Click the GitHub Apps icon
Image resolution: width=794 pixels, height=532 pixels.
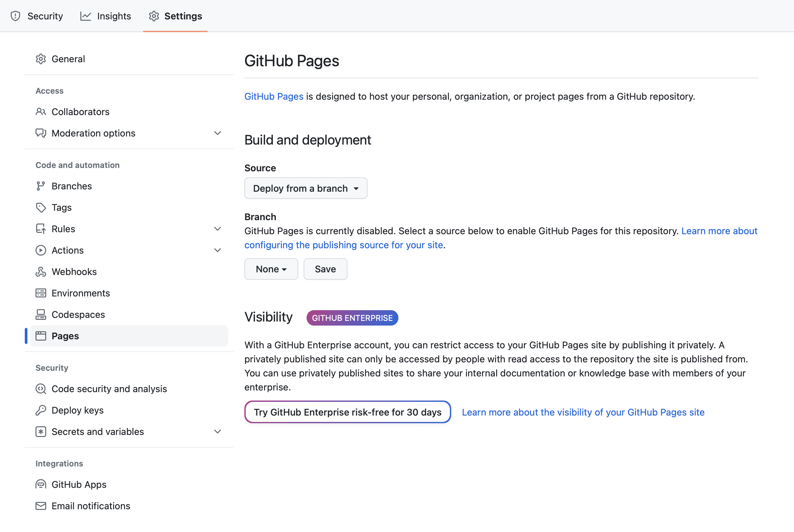pos(41,484)
